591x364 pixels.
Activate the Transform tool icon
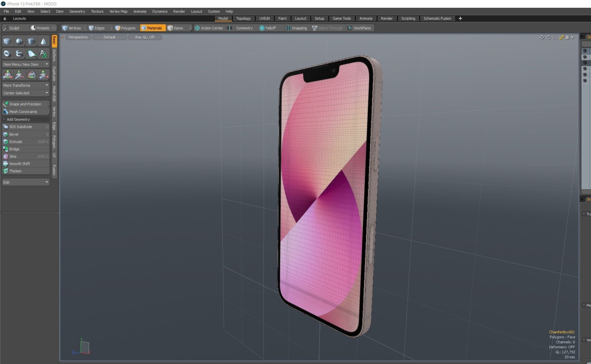point(7,75)
